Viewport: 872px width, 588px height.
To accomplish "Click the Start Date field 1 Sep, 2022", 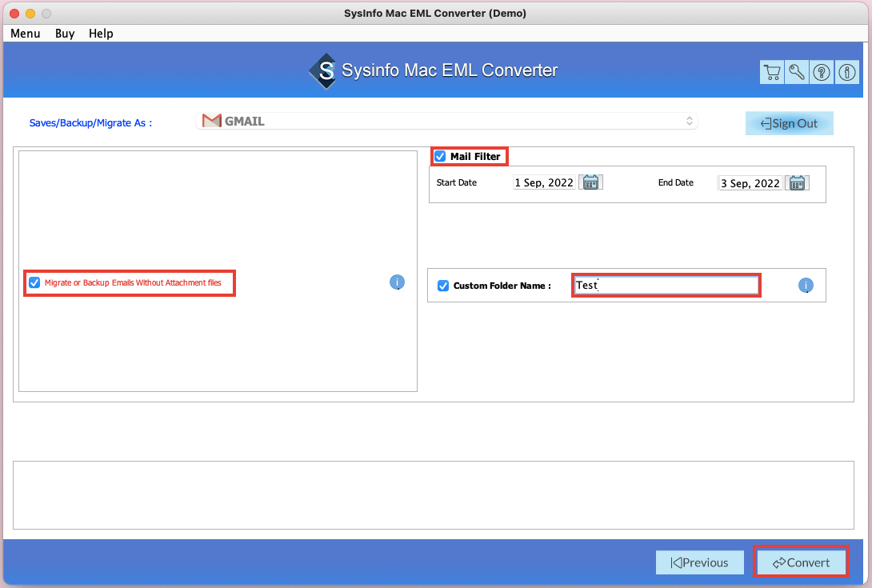I will tap(544, 182).
